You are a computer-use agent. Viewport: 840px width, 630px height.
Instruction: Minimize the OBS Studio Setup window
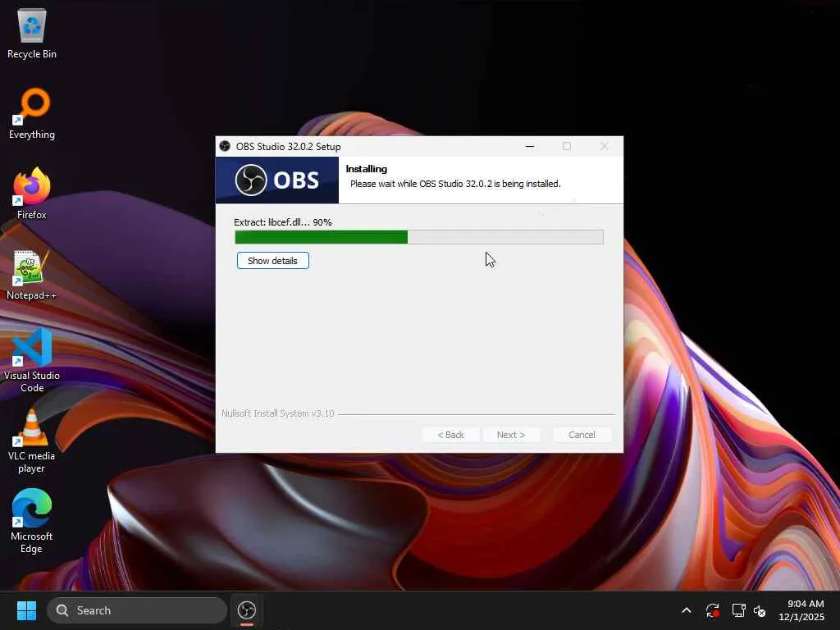pos(530,146)
